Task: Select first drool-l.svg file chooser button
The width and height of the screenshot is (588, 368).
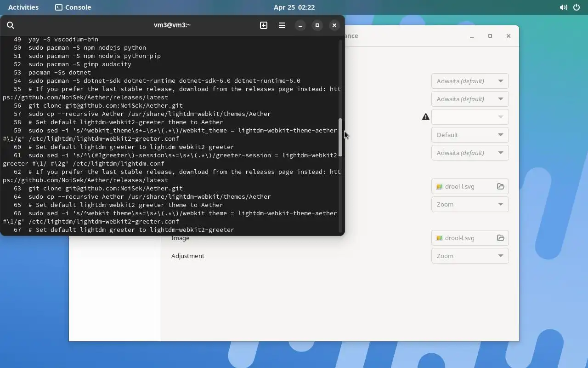Action: click(x=470, y=186)
